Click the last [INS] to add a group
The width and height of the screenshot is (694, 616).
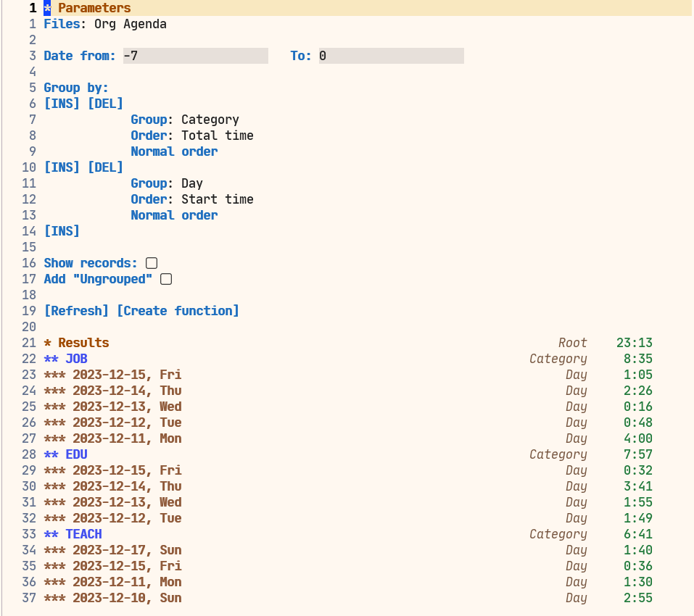point(62,230)
